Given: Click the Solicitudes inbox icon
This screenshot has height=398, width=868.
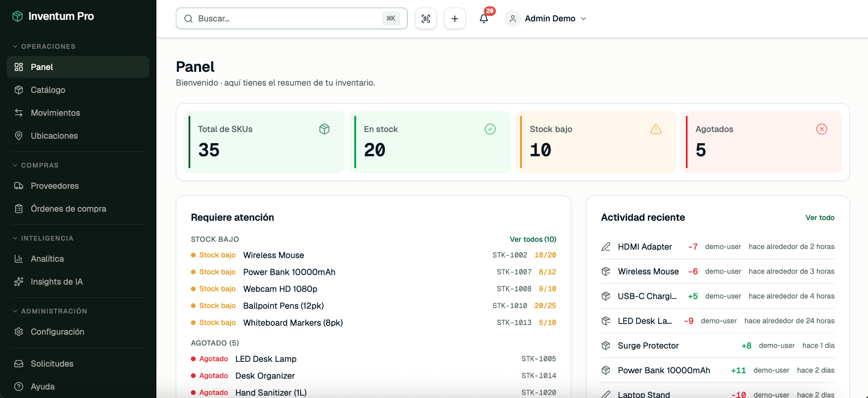Looking at the screenshot, I should point(19,364).
